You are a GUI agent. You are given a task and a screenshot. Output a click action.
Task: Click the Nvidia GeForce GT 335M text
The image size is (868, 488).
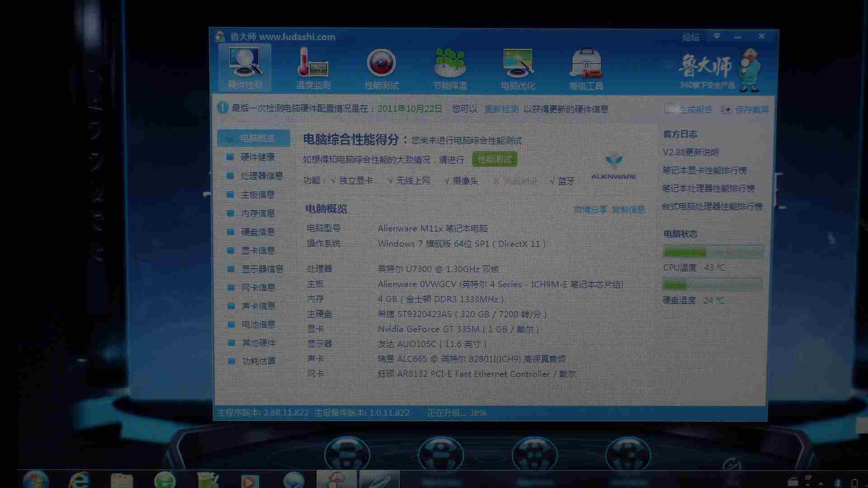point(458,329)
